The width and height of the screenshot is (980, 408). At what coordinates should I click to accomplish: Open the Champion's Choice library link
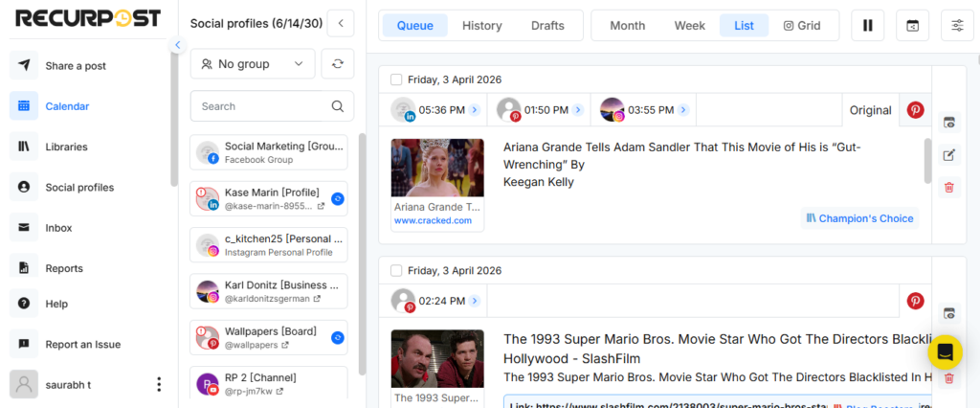click(x=859, y=218)
